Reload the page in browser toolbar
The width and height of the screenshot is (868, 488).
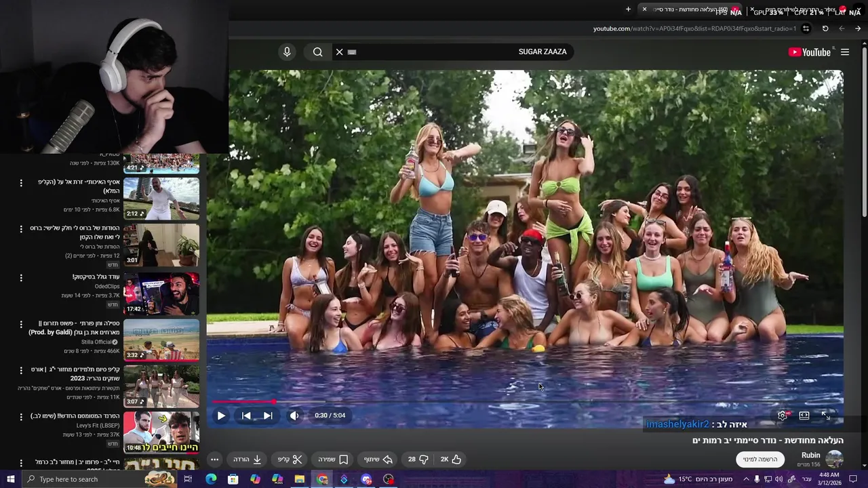[825, 28]
